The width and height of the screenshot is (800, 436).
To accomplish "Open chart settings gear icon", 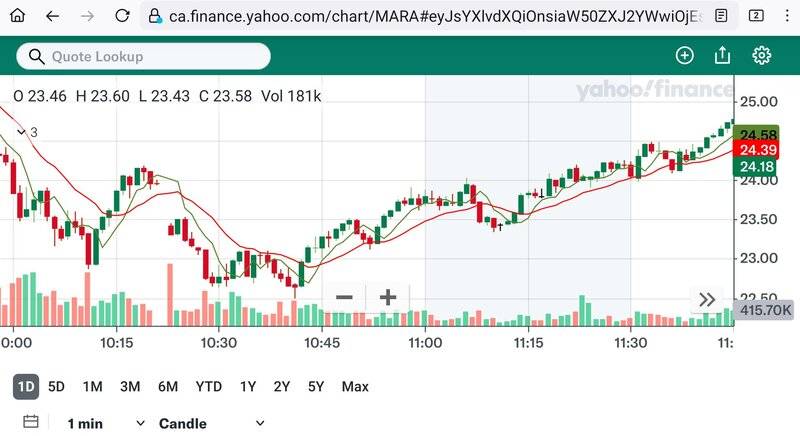I will 762,56.
